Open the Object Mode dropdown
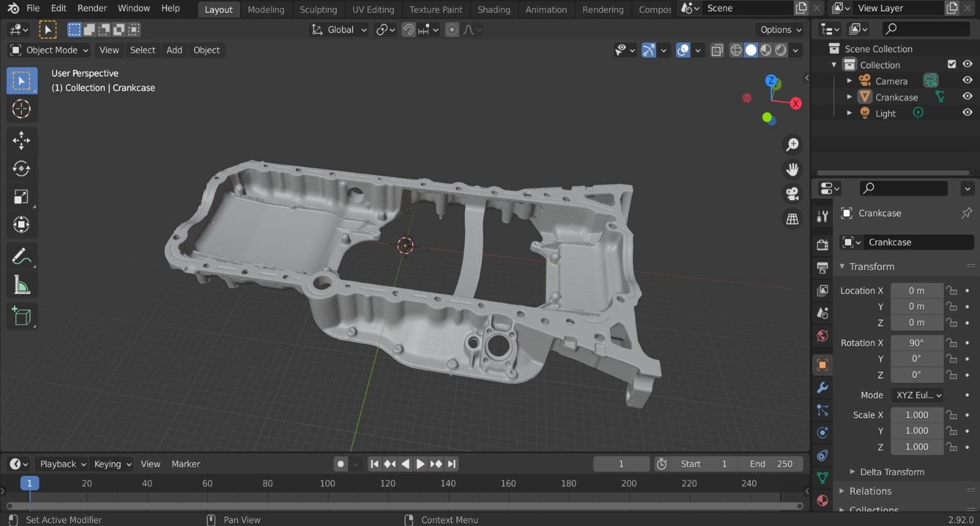980x526 pixels. [x=50, y=50]
